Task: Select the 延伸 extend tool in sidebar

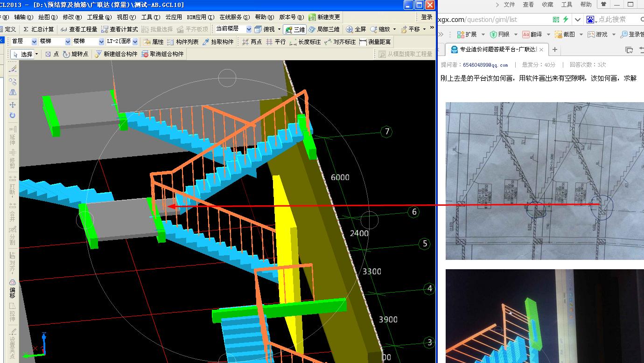Action: [x=13, y=135]
